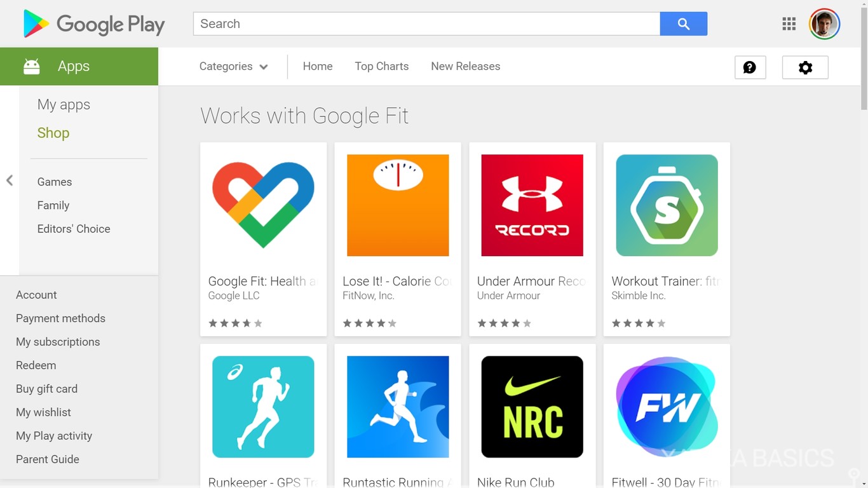The height and width of the screenshot is (488, 868).
Task: Open the help question mark icon
Action: (750, 67)
